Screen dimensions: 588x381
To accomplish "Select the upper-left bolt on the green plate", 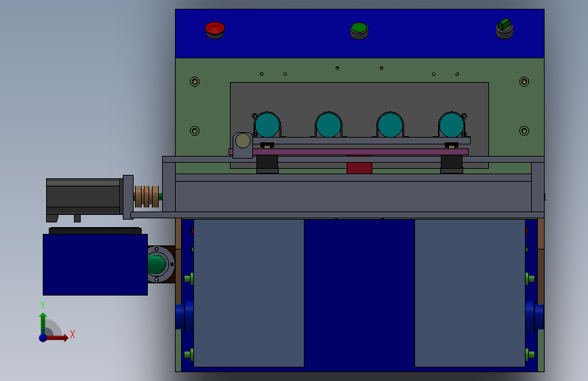I will (195, 81).
